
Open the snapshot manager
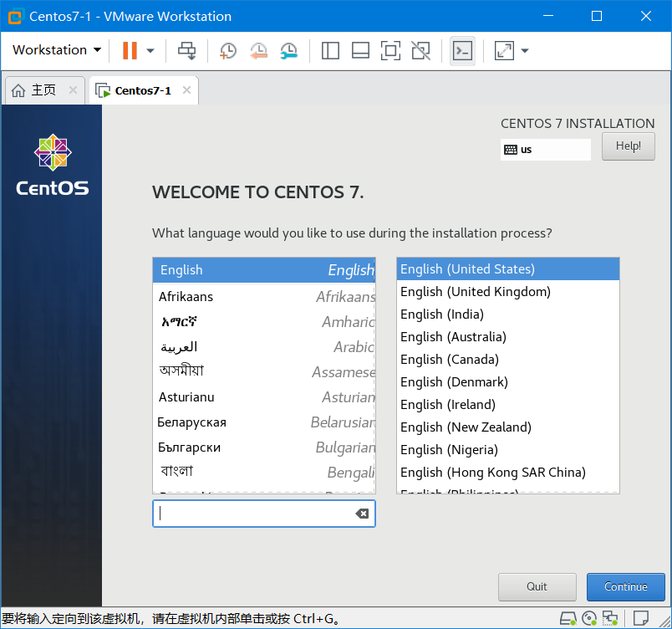288,50
